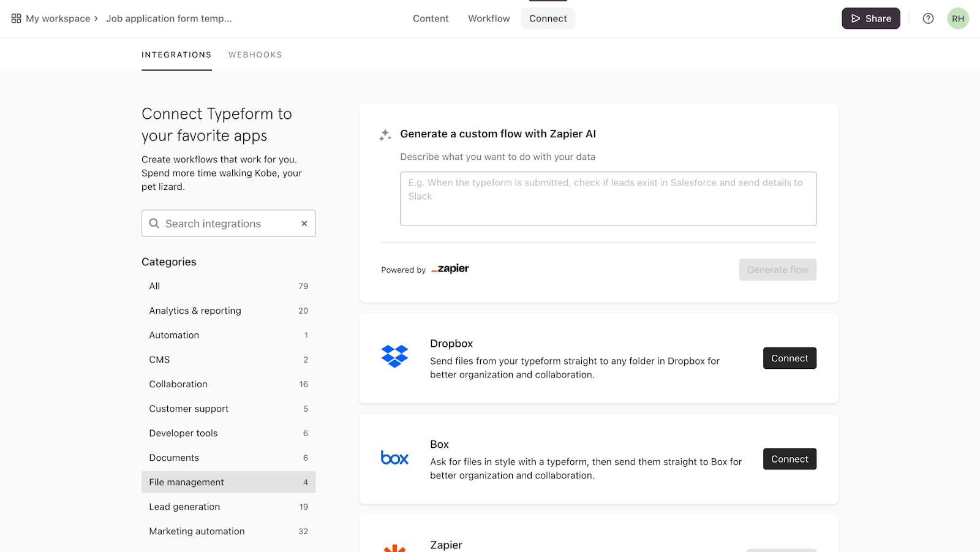The image size is (980, 552).
Task: Open the Integrations sub-tab
Action: click(x=176, y=55)
